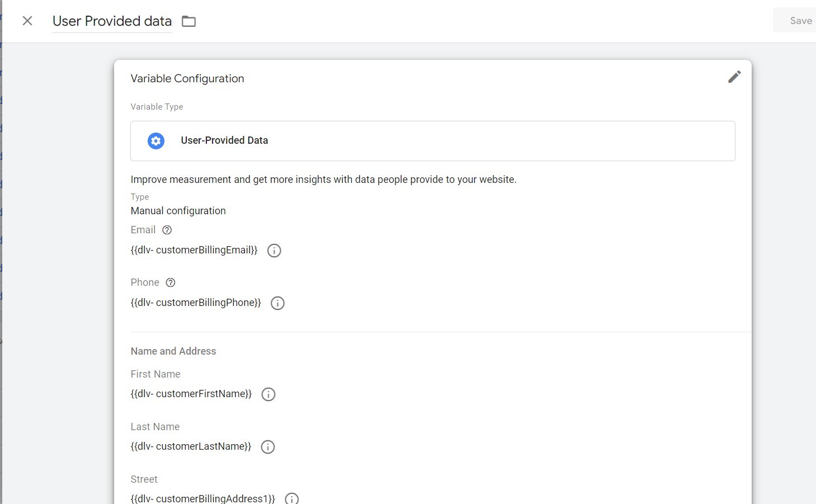Click the Manual configuration type text

pos(178,211)
